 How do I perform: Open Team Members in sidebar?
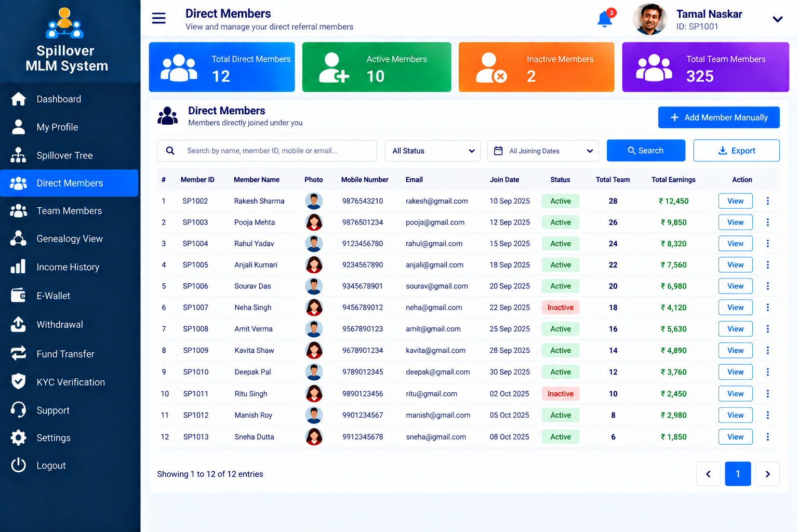69,210
